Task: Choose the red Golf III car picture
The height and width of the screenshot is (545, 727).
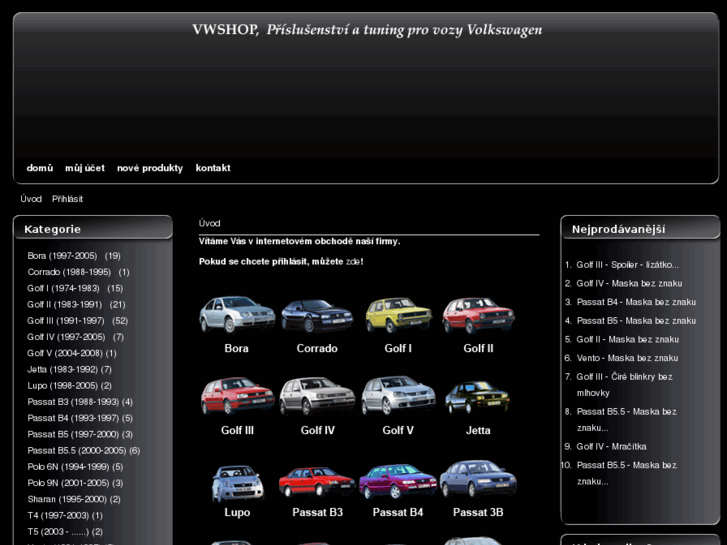Action: 236,397
